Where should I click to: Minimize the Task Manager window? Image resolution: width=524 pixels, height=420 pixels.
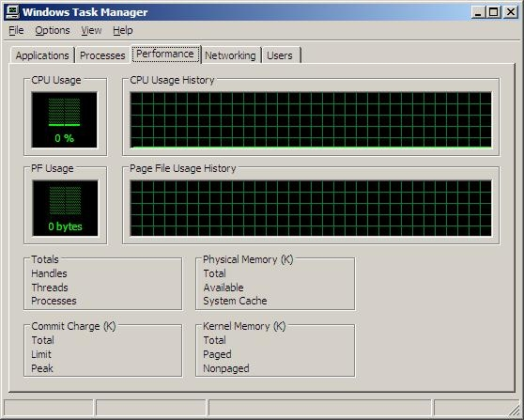(479, 12)
